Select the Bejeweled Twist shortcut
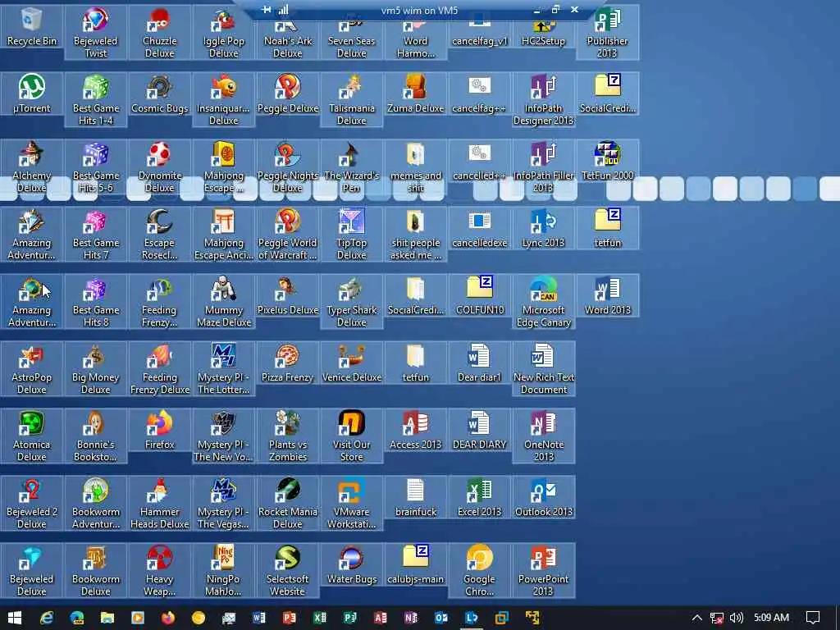840x630 pixels. [x=96, y=32]
